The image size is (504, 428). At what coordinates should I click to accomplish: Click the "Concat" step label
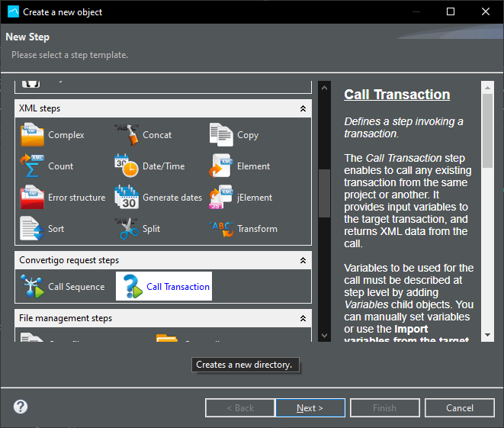tap(157, 135)
